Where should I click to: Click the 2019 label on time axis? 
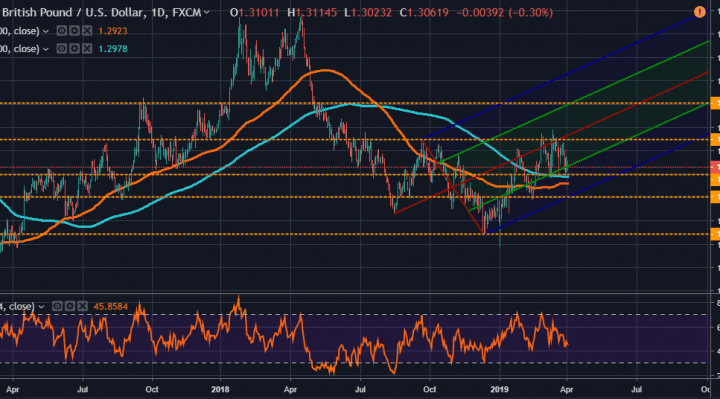(x=500, y=389)
